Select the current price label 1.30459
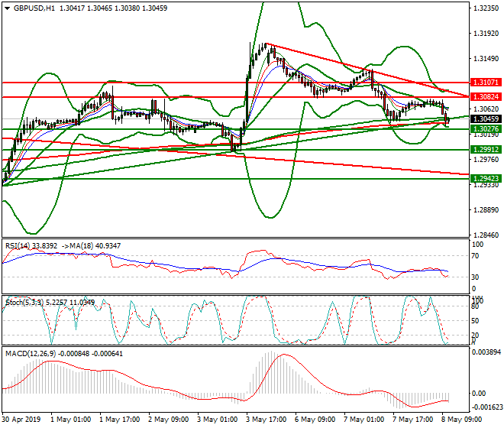Image resolution: width=504 pixels, height=428 pixels. 486,118
